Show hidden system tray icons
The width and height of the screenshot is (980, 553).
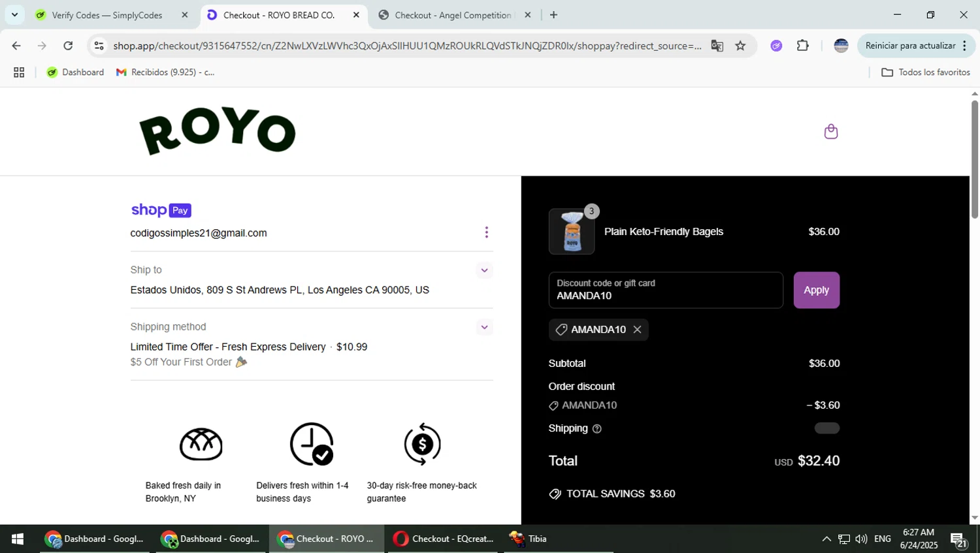coord(826,539)
